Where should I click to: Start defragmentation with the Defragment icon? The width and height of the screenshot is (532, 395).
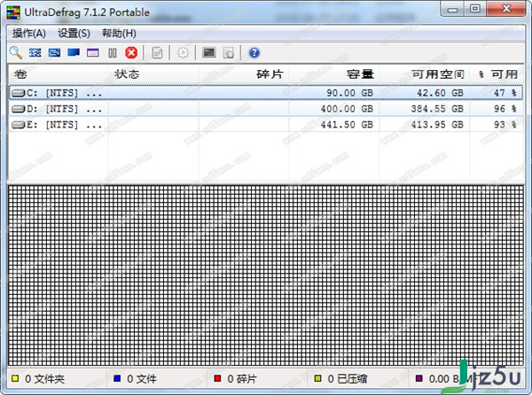click(x=35, y=53)
